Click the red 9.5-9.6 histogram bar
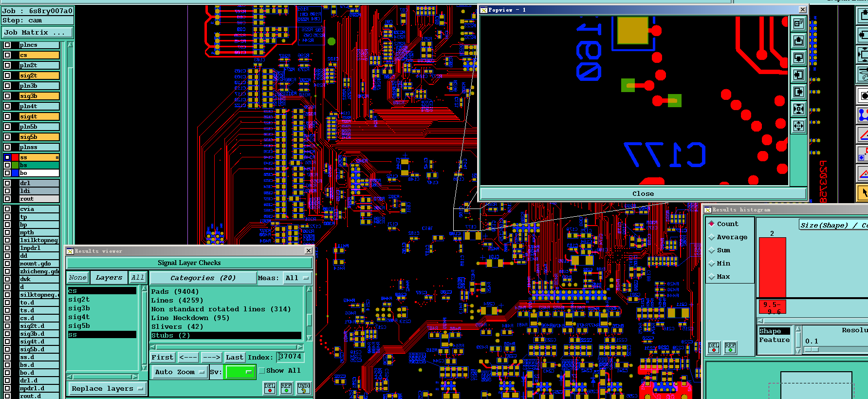Viewport: 868px width, 399px height. (x=772, y=267)
